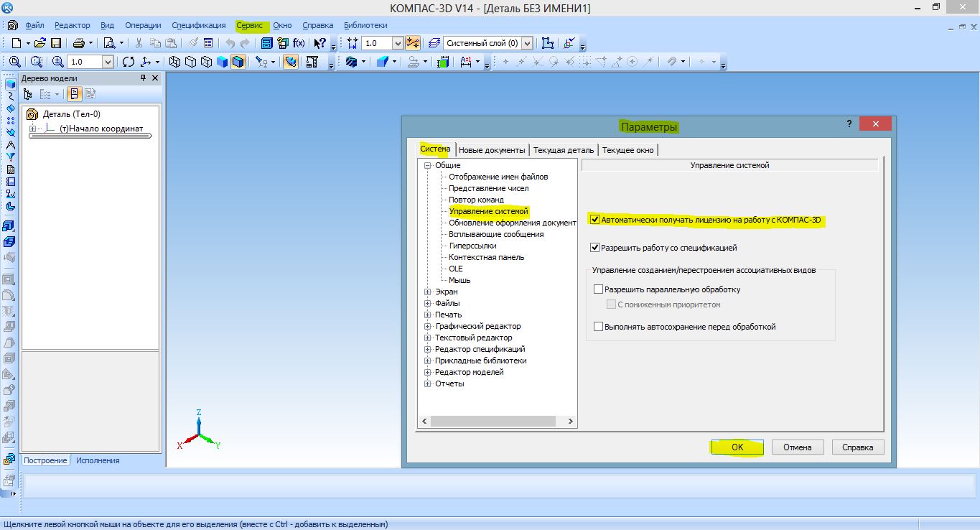
Task: Select the filters funnel icon in left toolbar
Action: [x=10, y=157]
